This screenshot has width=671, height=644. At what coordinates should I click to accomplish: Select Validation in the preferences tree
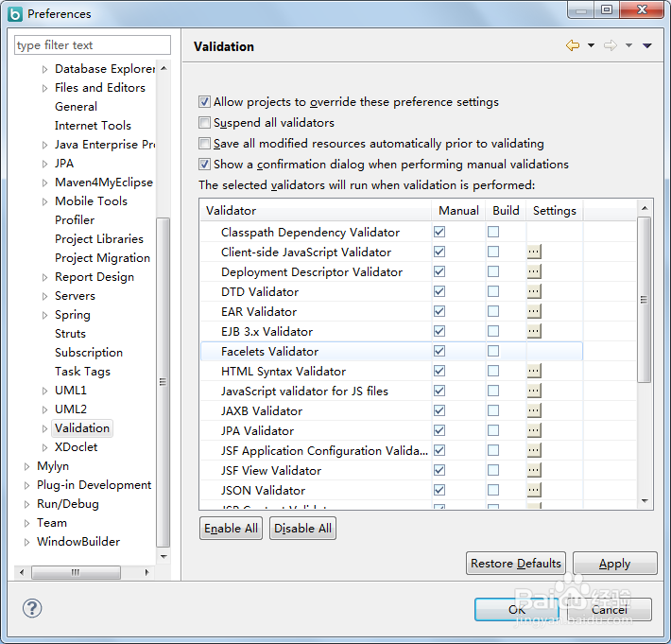pos(82,428)
